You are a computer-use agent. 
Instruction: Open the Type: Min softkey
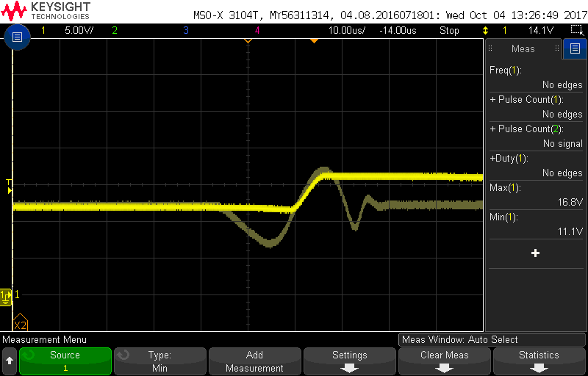[159, 361]
